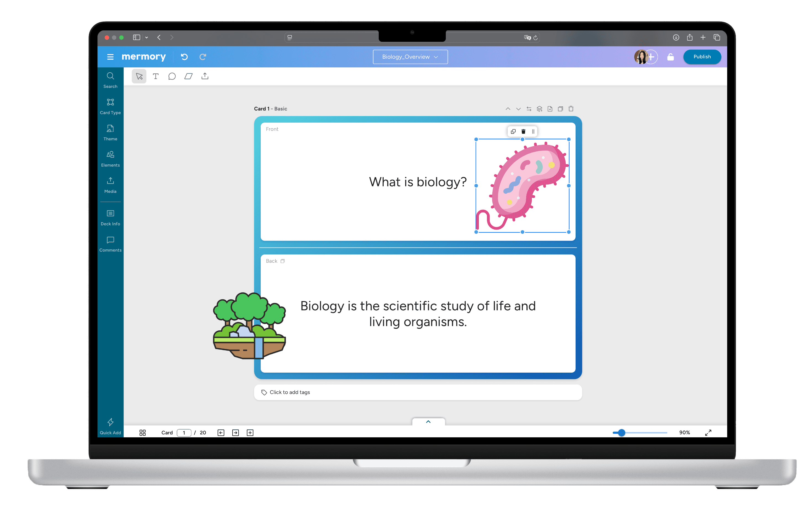
Task: Click the zoom slider handle
Action: click(621, 433)
